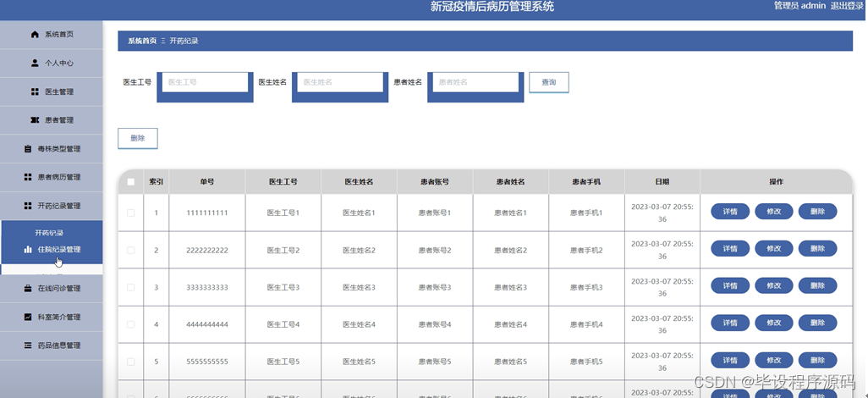Open 个人中心 menu item

pos(52,64)
